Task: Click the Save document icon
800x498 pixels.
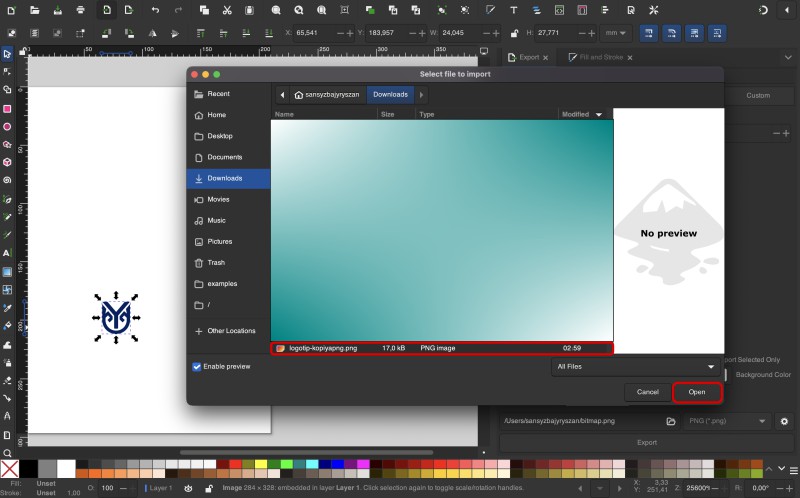Action: coord(57,10)
